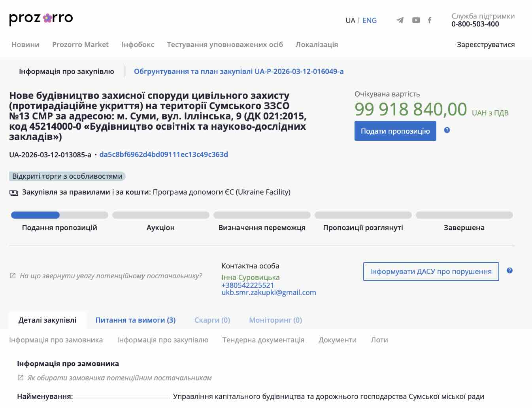Open the Моніторинг (0) tab
Viewport: 532px width, 408px height.
pos(275,320)
